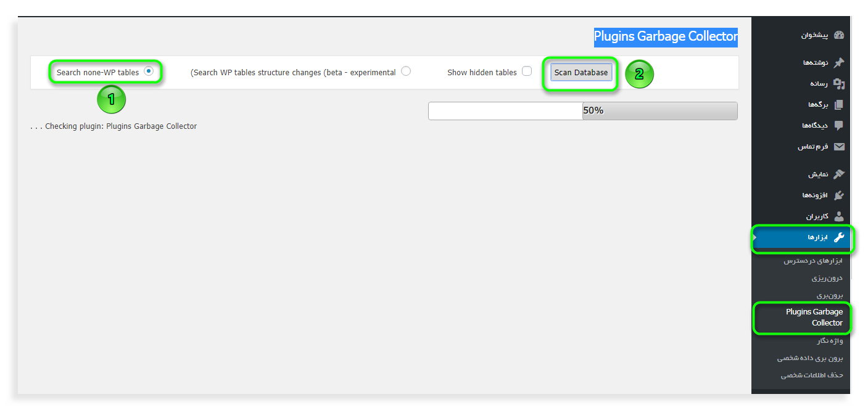
Task: Click the Pages icon in sidebar
Action: (x=838, y=104)
